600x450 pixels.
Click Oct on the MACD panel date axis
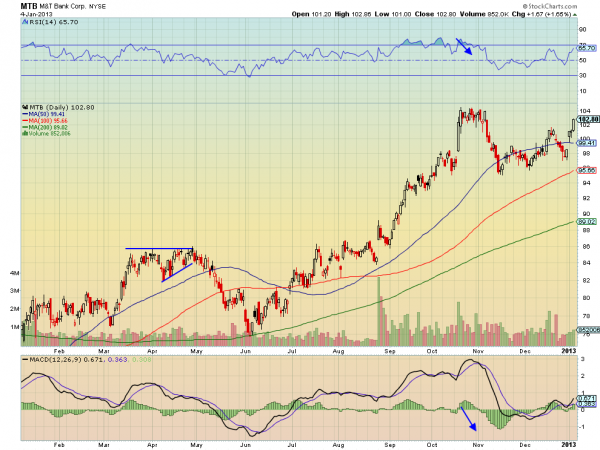point(432,445)
